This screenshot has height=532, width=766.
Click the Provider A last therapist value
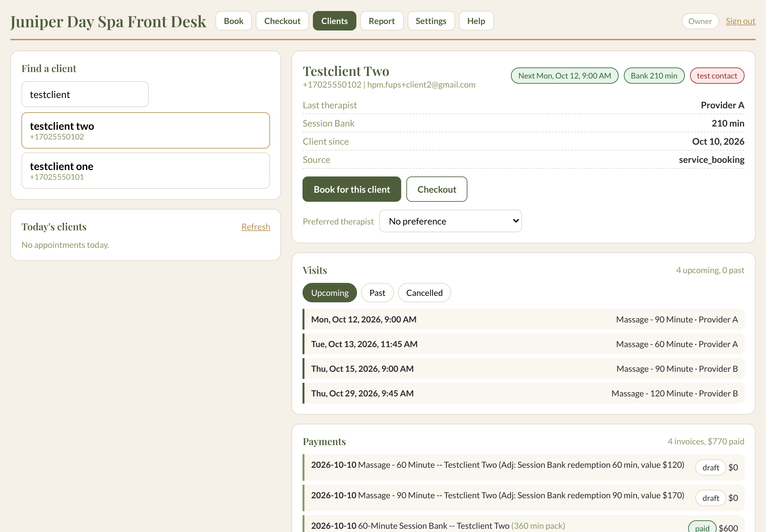[x=722, y=105]
